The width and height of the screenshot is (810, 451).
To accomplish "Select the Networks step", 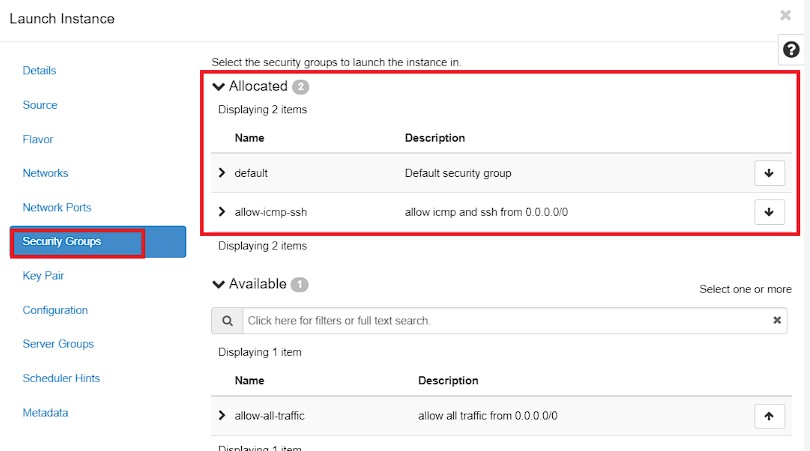I will coord(45,173).
